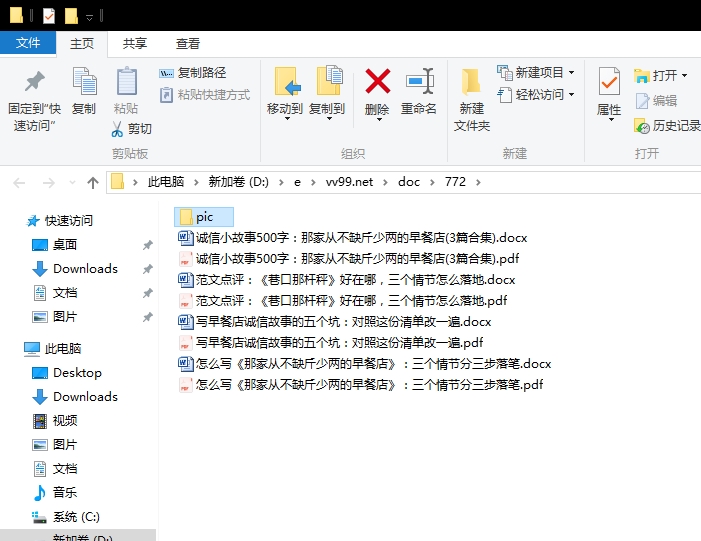Select 诚信小故事500字 docx file

tap(353, 237)
